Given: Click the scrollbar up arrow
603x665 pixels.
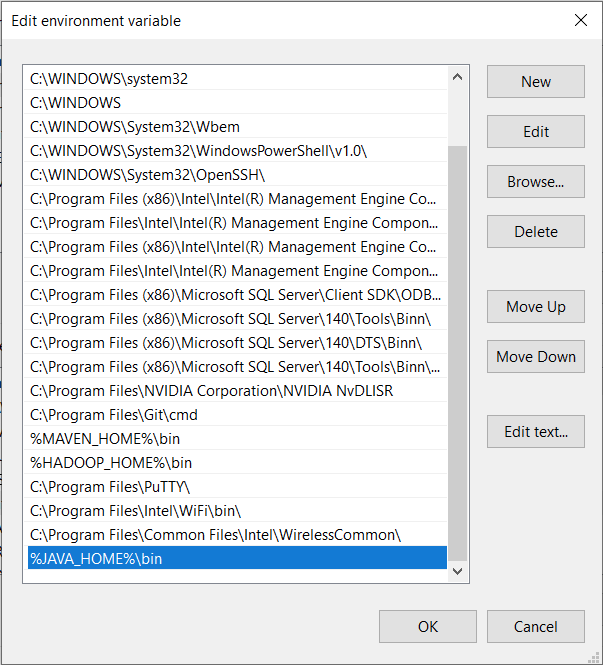Looking at the screenshot, I should [458, 77].
